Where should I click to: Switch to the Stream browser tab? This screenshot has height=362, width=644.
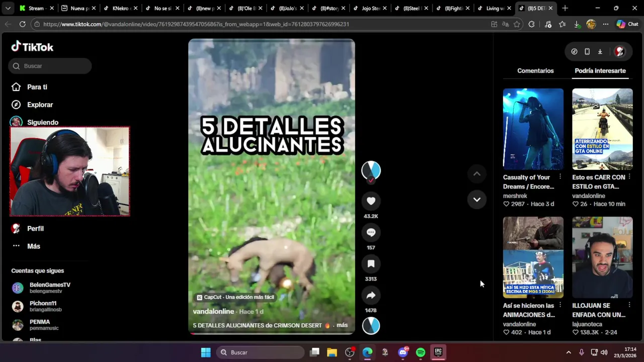click(x=36, y=8)
